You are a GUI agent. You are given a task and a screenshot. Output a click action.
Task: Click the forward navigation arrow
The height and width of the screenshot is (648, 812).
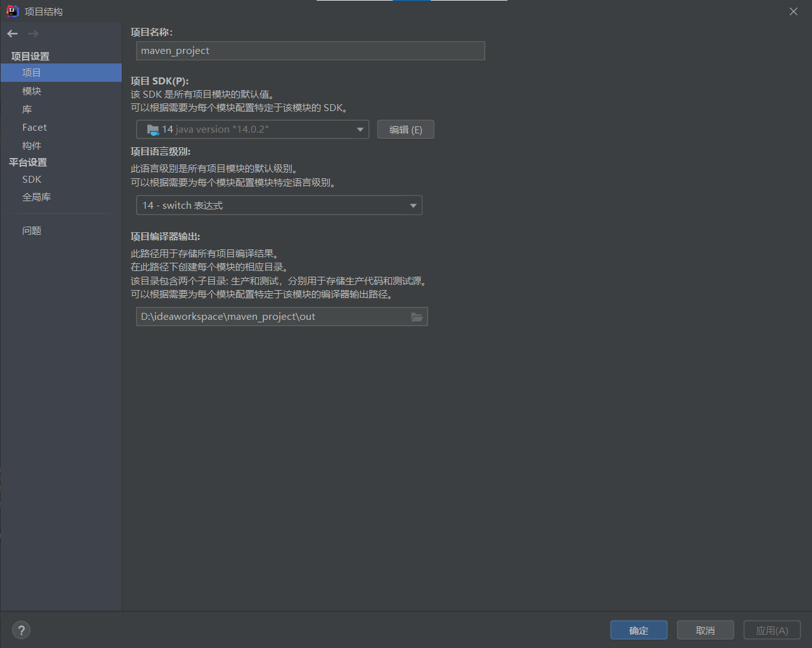(x=33, y=34)
